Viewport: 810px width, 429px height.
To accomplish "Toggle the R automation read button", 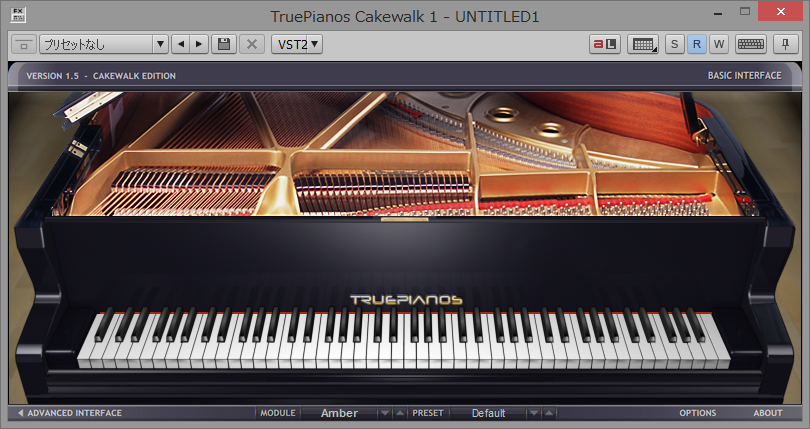I will [x=696, y=44].
